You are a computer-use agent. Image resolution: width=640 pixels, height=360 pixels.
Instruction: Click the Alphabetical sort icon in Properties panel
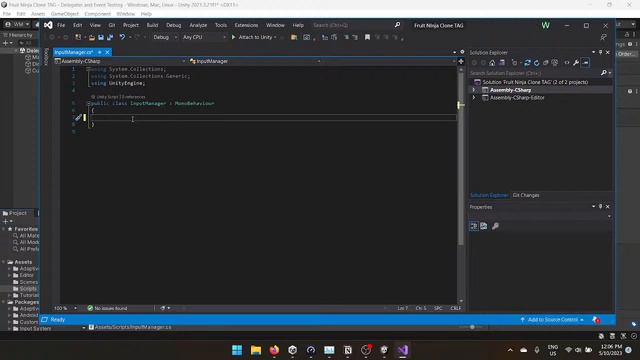484,226
